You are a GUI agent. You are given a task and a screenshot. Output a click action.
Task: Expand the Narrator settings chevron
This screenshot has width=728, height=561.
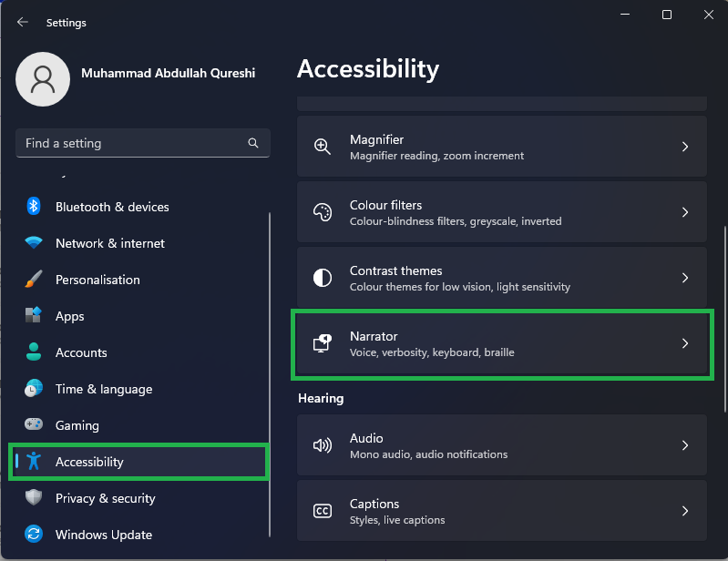click(x=685, y=343)
